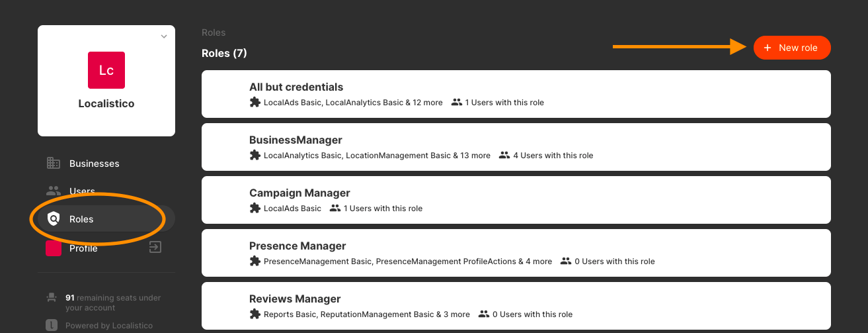Click the red Profile avatar square
The image size is (868, 333).
click(x=54, y=248)
